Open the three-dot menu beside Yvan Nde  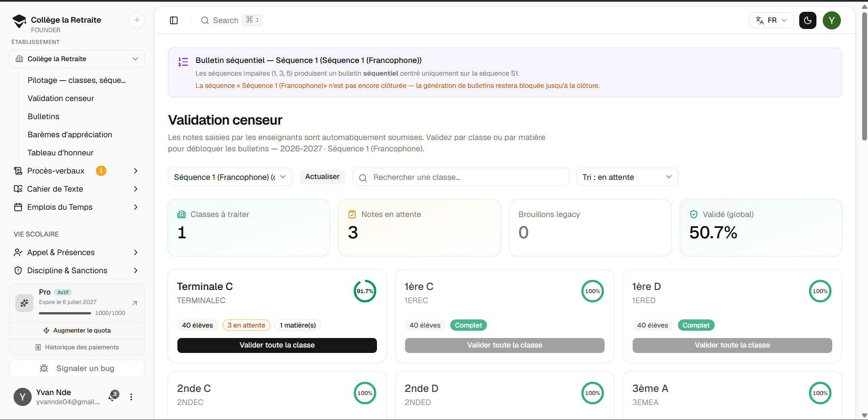point(131,397)
